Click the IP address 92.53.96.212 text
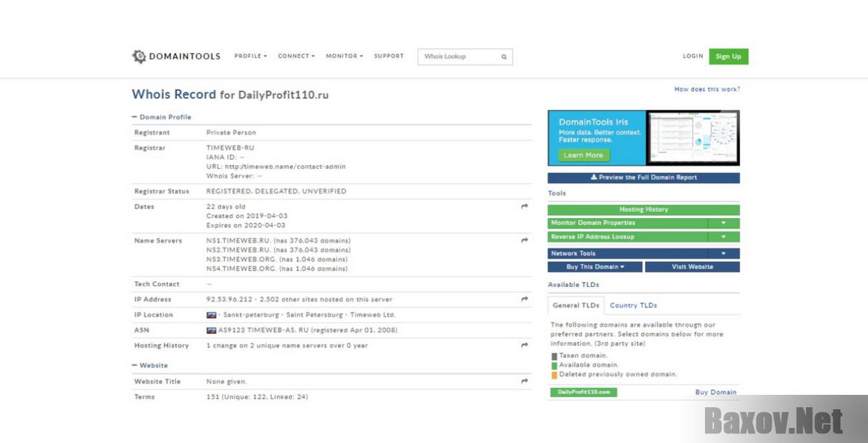This screenshot has height=443, width=868. click(x=230, y=300)
